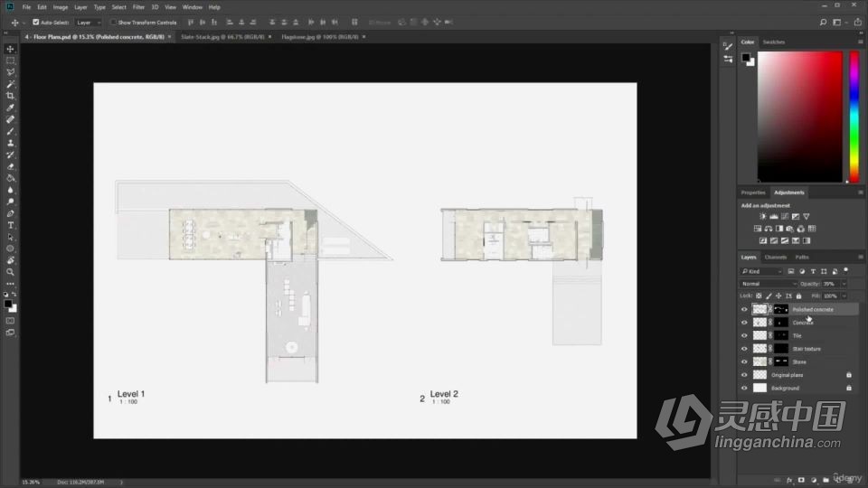Hide the Stair texture layer
Image resolution: width=868 pixels, height=488 pixels.
pos(744,349)
